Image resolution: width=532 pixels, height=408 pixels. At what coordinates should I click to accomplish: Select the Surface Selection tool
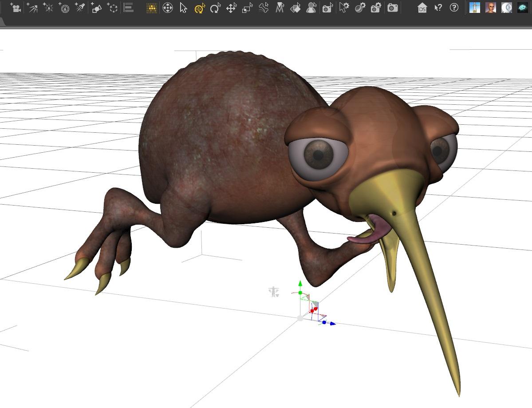click(295, 8)
